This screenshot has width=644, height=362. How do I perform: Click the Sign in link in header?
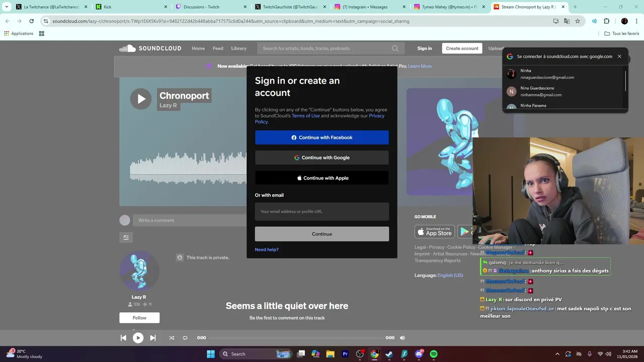coord(425,48)
